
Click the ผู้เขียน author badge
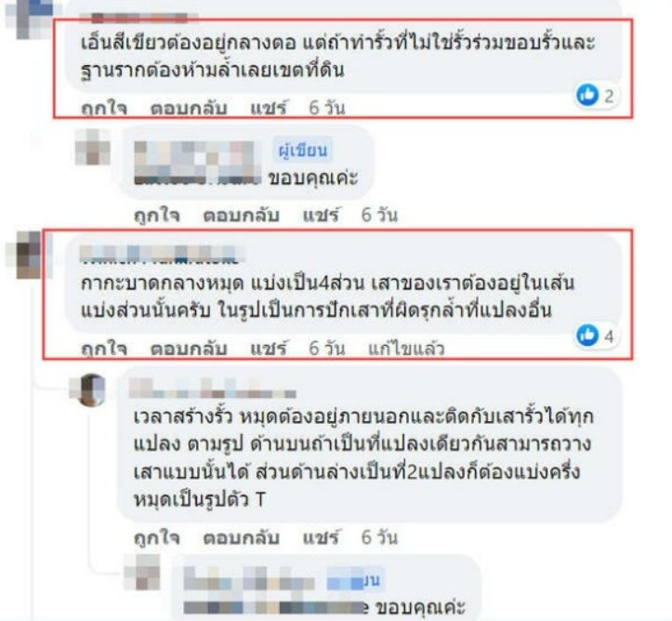pos(303,151)
